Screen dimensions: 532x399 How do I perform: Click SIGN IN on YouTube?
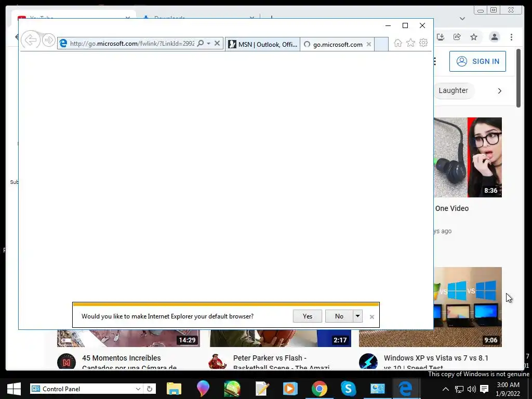[x=477, y=61]
